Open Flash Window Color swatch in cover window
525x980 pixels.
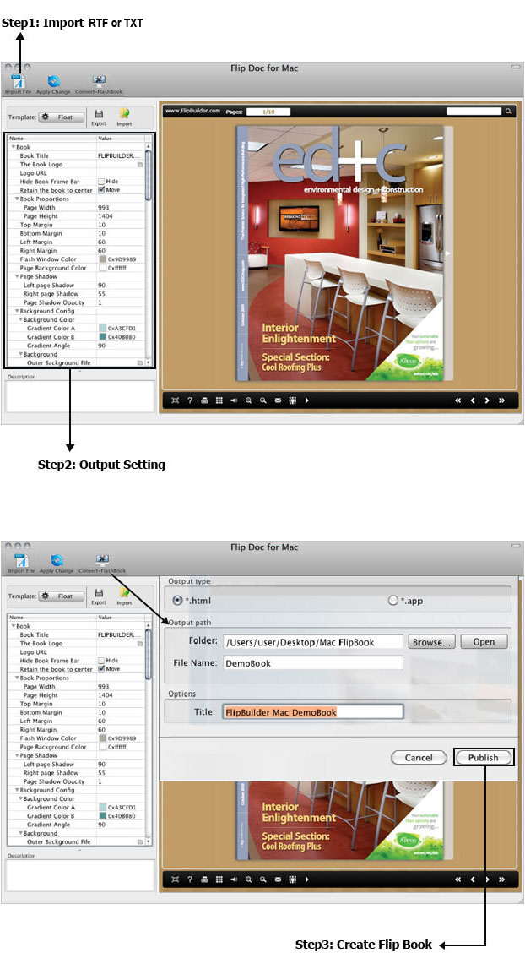click(102, 259)
